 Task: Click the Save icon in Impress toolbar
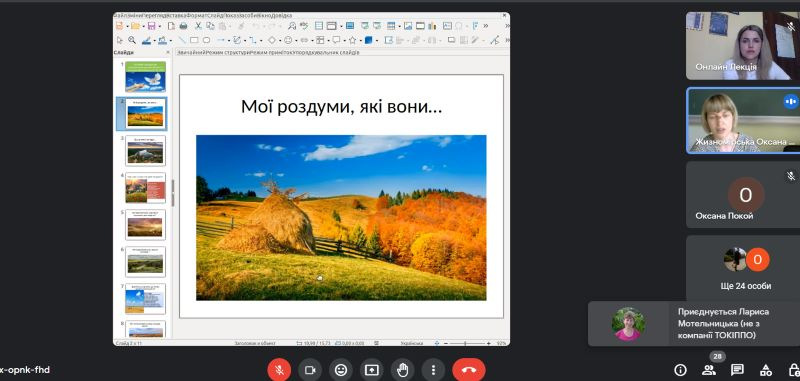click(152, 26)
